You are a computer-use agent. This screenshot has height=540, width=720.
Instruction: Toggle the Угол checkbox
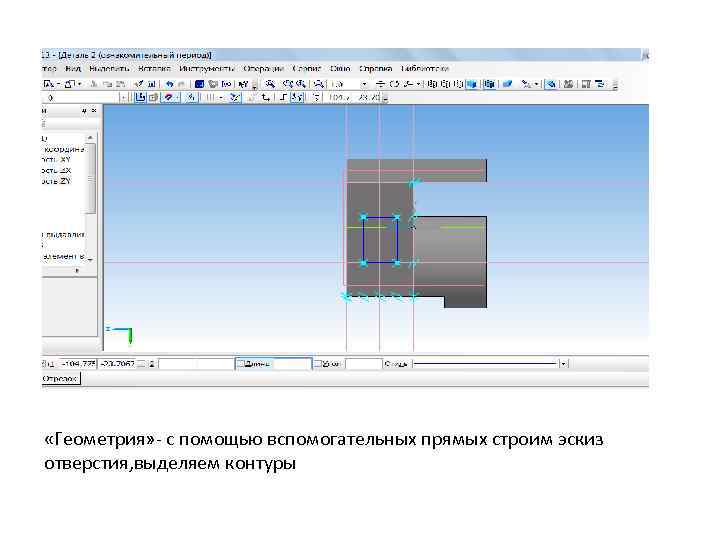pos(318,364)
